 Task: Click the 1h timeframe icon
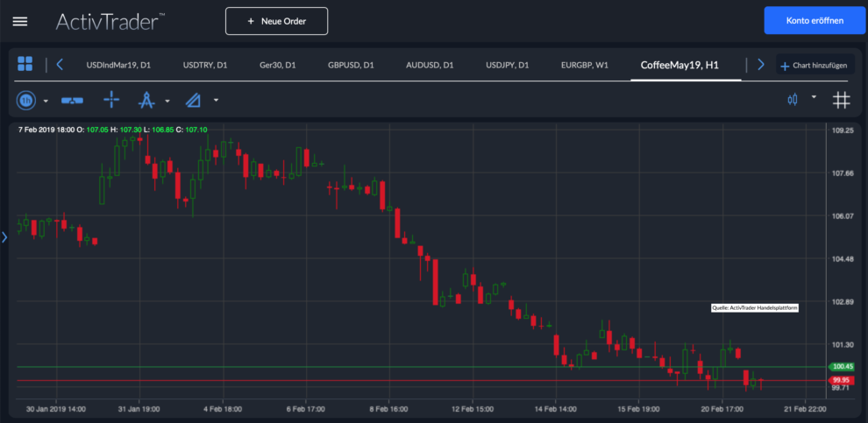click(x=26, y=100)
